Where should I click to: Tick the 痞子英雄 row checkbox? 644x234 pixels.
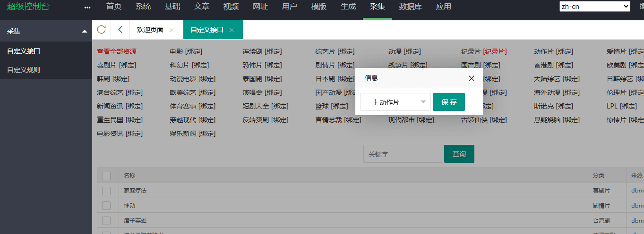click(106, 221)
